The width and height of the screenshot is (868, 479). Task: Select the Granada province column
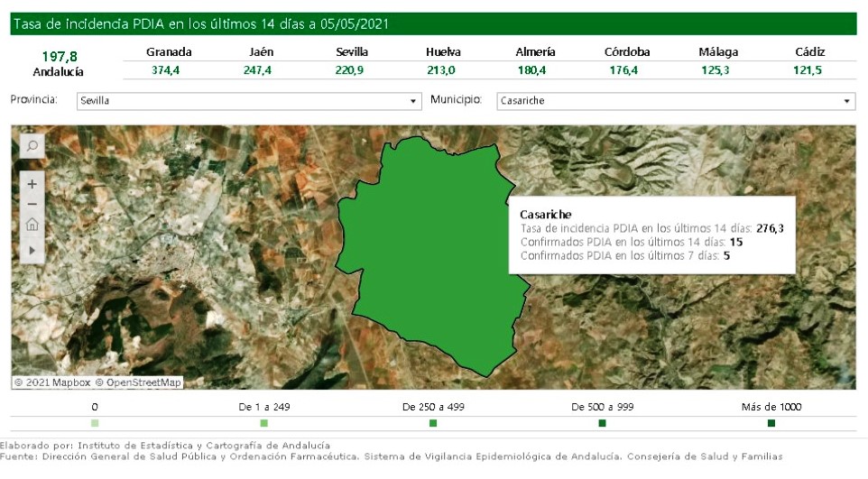(169, 52)
